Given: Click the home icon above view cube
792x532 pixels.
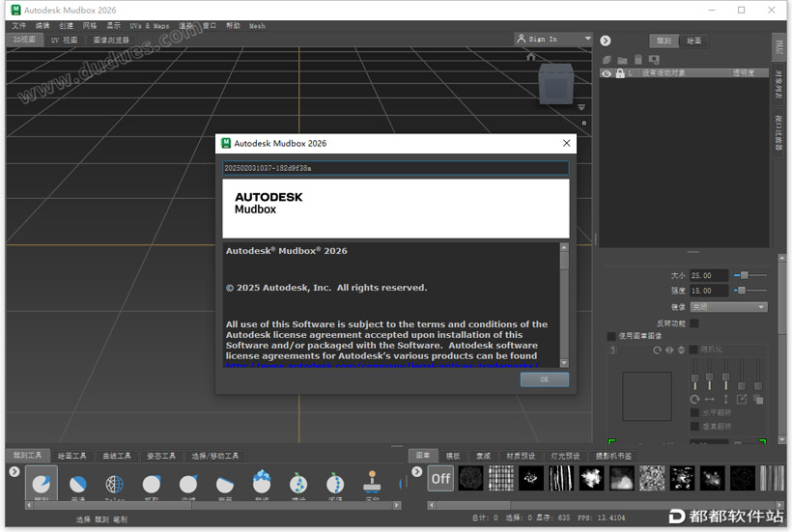Looking at the screenshot, I should [531, 57].
